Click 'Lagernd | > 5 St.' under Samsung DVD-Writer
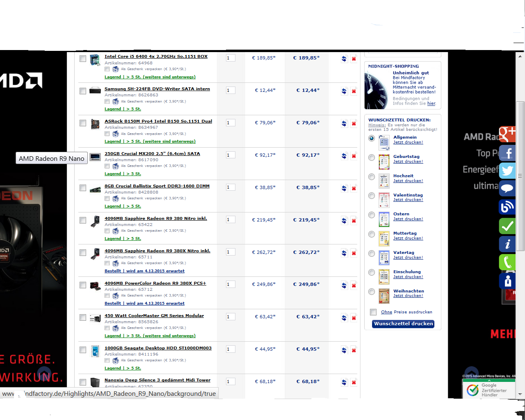 (x=123, y=109)
